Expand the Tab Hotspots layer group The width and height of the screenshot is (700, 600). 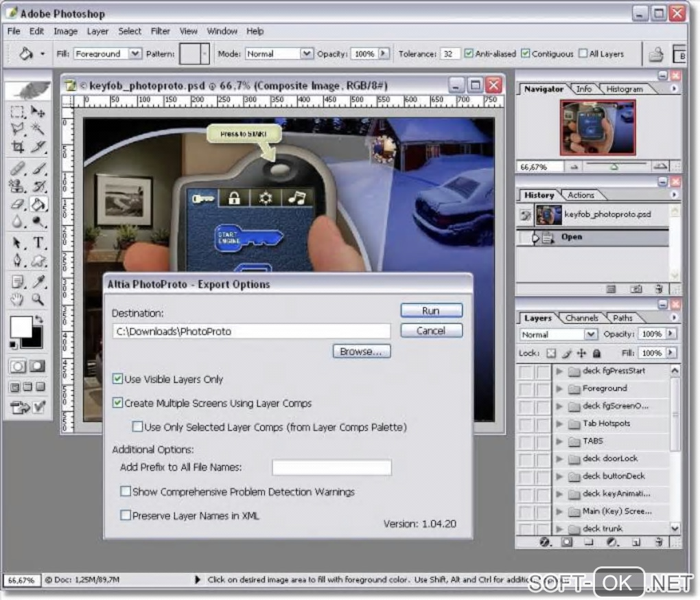(x=559, y=424)
